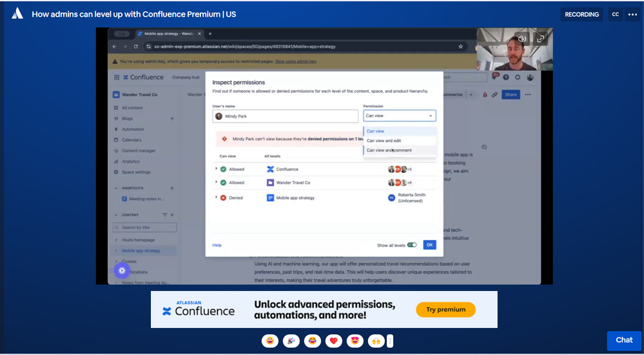Viewport: 644px width, 355px height.
Task: Expand presenter video to fullscreen
Action: [540, 39]
